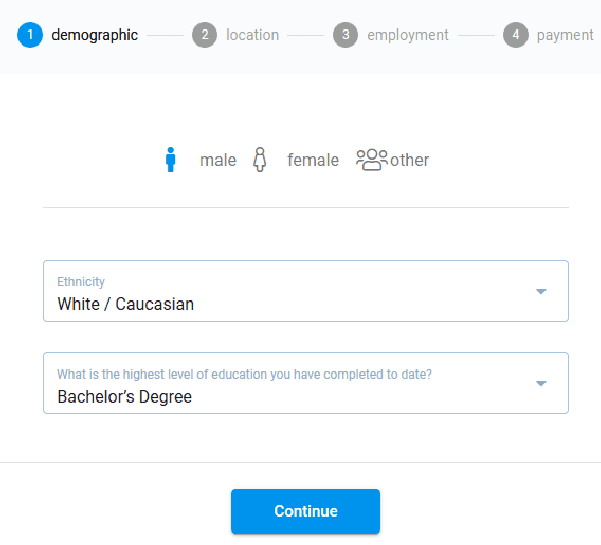Image resolution: width=601 pixels, height=545 pixels.
Task: Select the group people icon for other
Action: point(371,159)
